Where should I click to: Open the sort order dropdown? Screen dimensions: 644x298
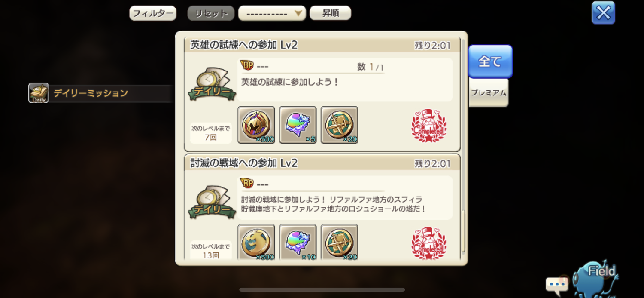coord(272,13)
